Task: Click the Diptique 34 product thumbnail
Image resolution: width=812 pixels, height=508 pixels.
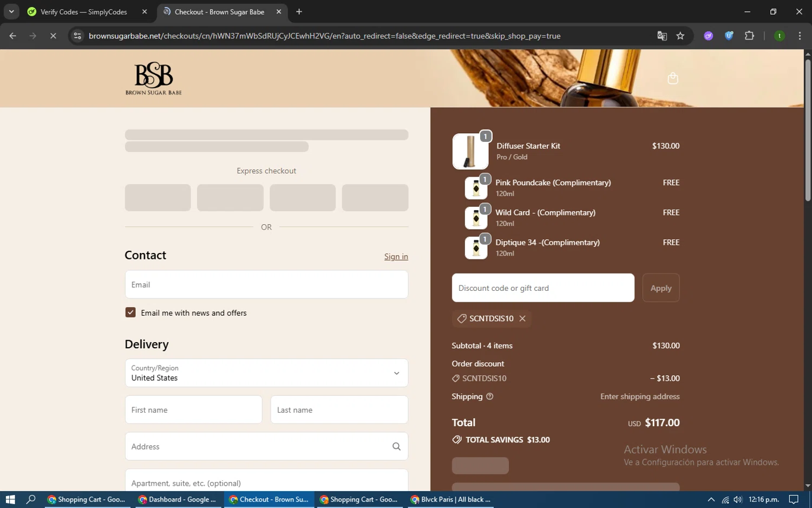Action: (476, 248)
